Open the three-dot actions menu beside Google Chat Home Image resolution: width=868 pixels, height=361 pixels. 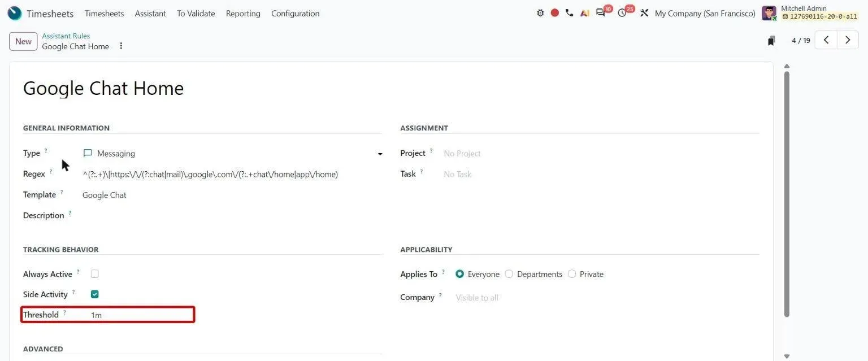coord(121,46)
